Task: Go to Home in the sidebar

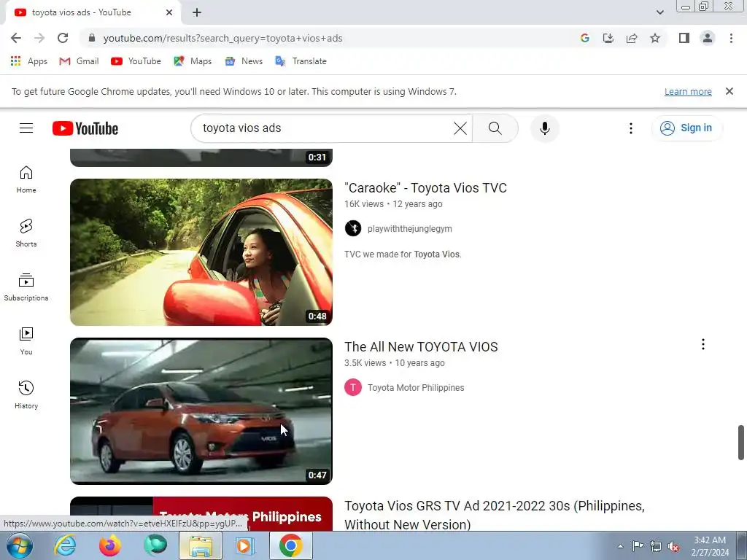Action: [x=26, y=179]
